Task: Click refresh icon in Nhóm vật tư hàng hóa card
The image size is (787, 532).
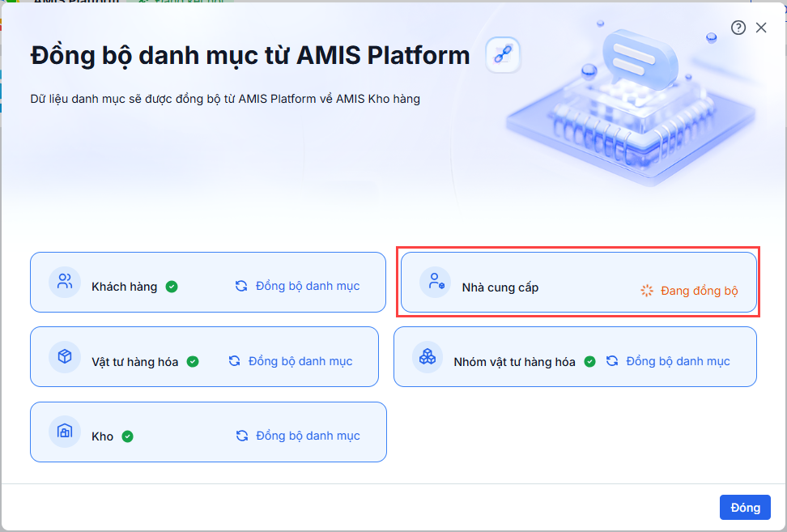Action: click(x=612, y=361)
